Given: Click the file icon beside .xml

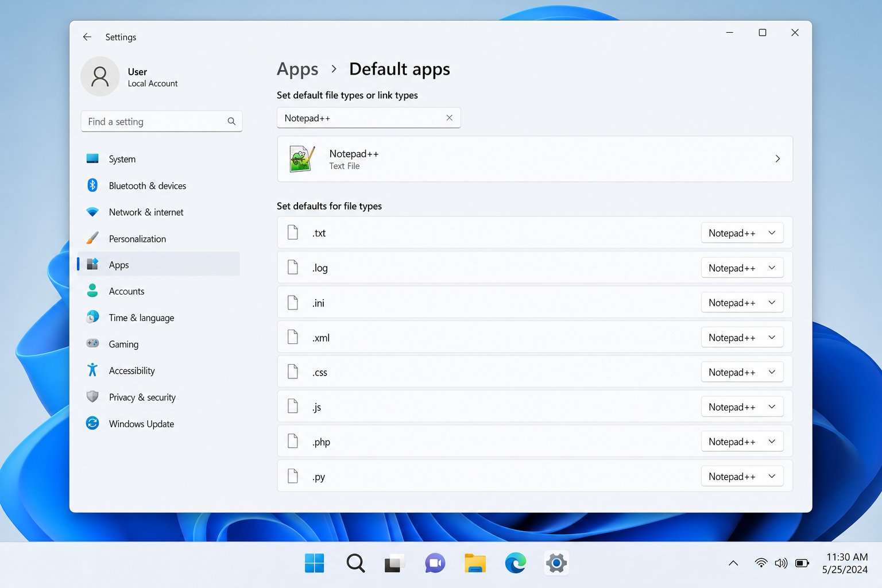Looking at the screenshot, I should pos(293,337).
